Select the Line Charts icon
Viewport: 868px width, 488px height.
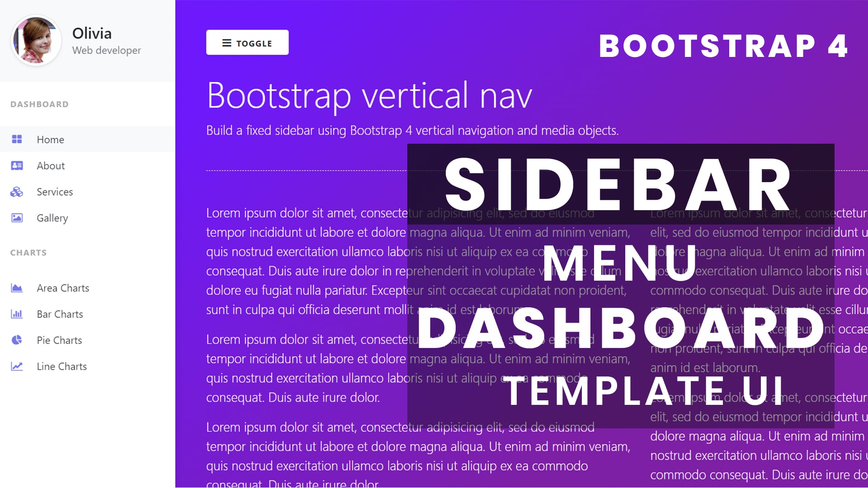click(16, 366)
